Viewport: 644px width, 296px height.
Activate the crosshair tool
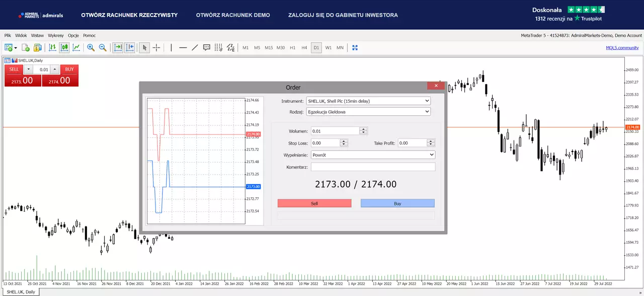click(x=156, y=47)
